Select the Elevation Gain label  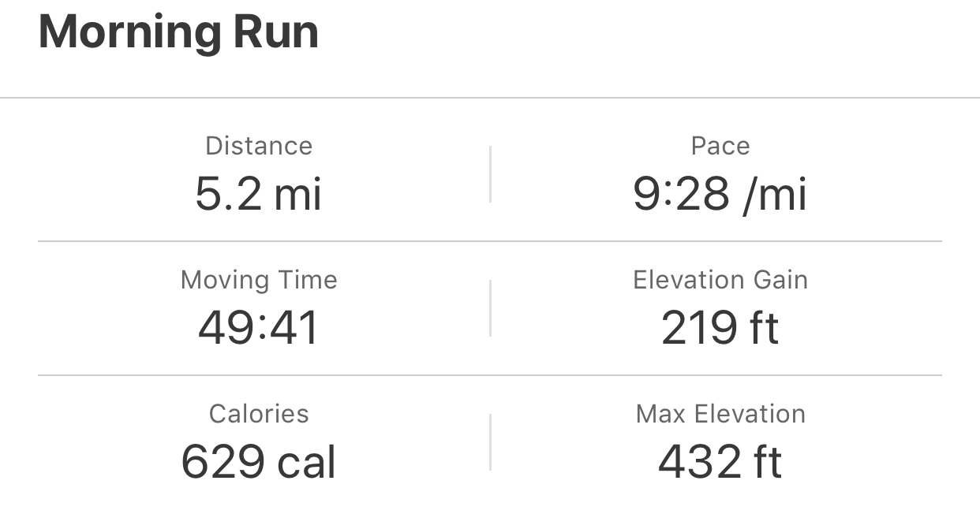[720, 280]
